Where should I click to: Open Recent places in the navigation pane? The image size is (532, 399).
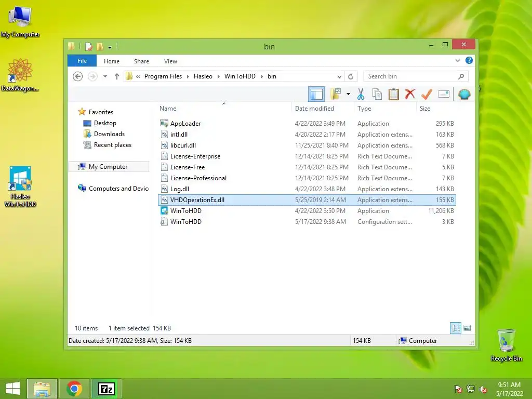coord(107,145)
